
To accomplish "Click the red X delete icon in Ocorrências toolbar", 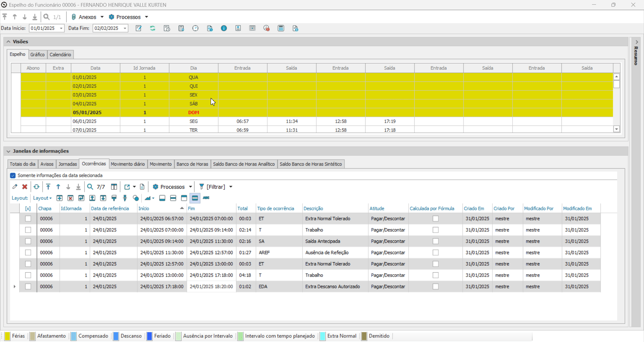I will coord(25,187).
